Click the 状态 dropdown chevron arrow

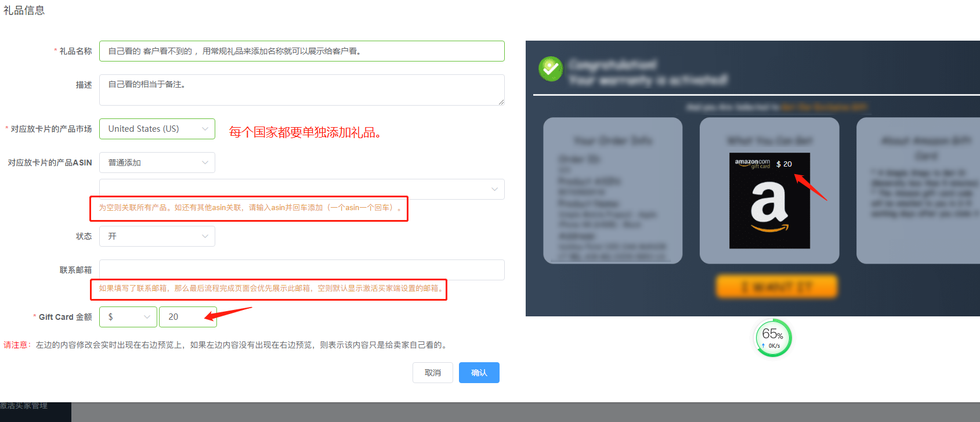pyautogui.click(x=205, y=236)
